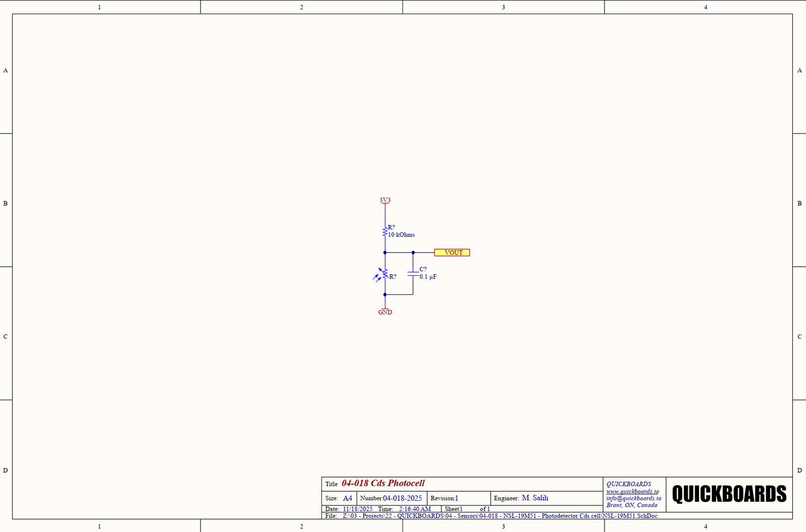Select the 10 kOhms resistor symbol
Image resolution: width=806 pixels, height=532 pixels.
(385, 232)
